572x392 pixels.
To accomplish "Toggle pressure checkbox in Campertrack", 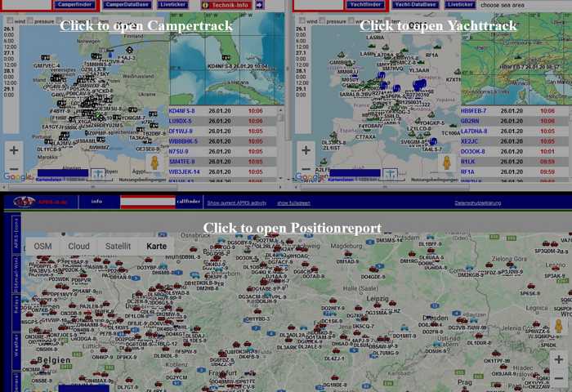I will [30, 21].
